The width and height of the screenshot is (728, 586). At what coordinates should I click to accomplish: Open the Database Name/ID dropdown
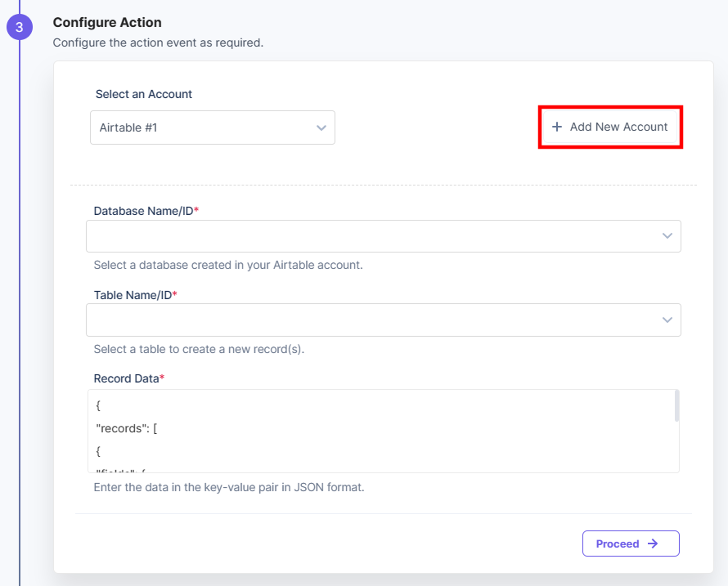point(383,236)
